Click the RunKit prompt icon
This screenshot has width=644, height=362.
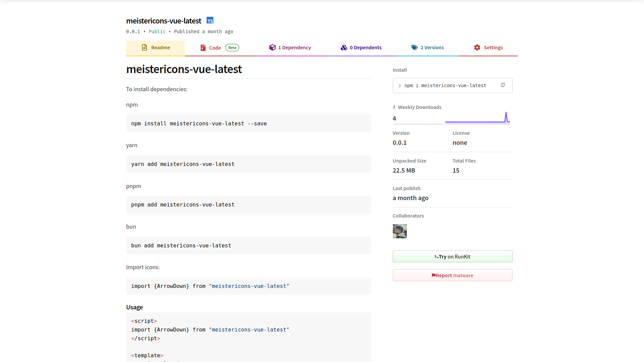coord(436,257)
